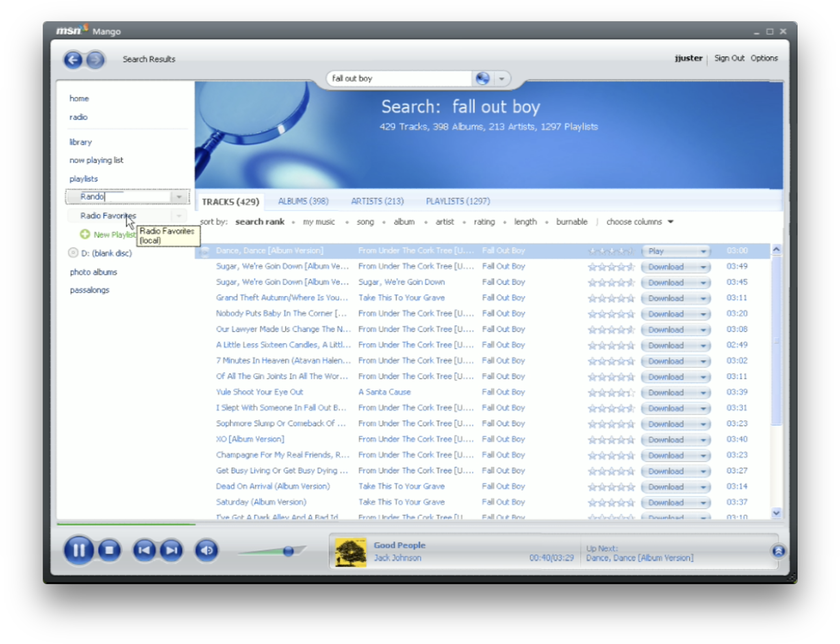Open the Rando playlist dropdown arrow
Image resolution: width=840 pixels, height=644 pixels.
coord(179,197)
